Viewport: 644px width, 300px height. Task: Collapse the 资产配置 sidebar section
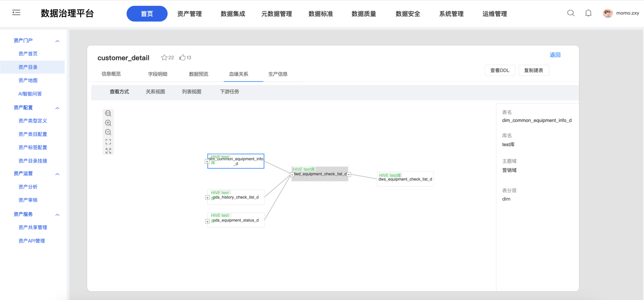pyautogui.click(x=57, y=108)
